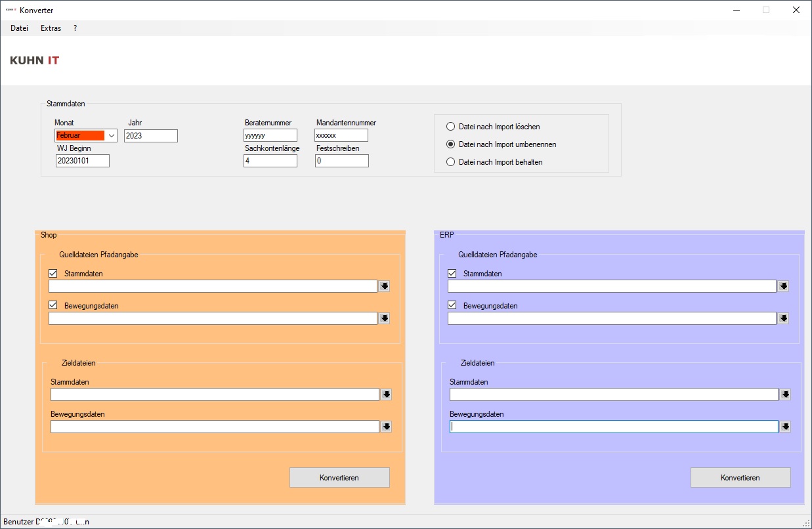Open the Datei menu

(x=19, y=28)
